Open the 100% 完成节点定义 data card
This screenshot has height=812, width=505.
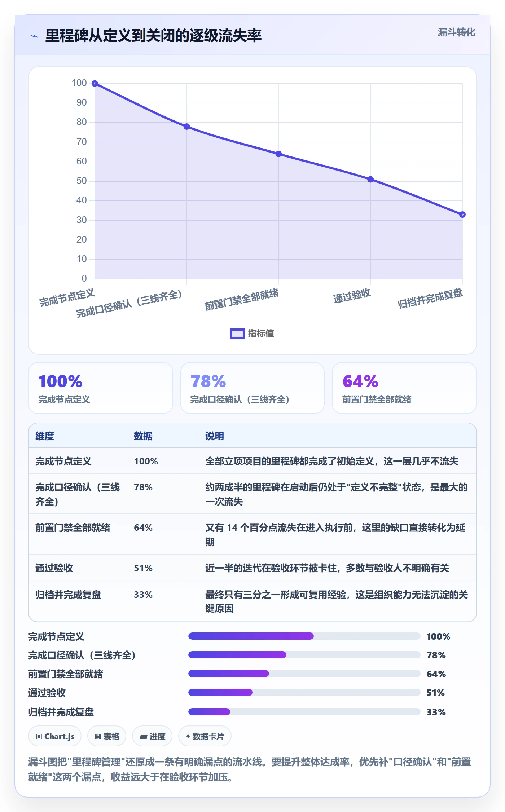pos(101,388)
